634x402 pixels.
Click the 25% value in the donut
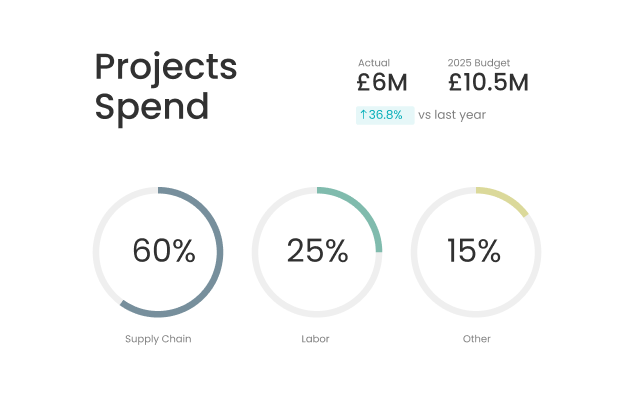(x=317, y=252)
